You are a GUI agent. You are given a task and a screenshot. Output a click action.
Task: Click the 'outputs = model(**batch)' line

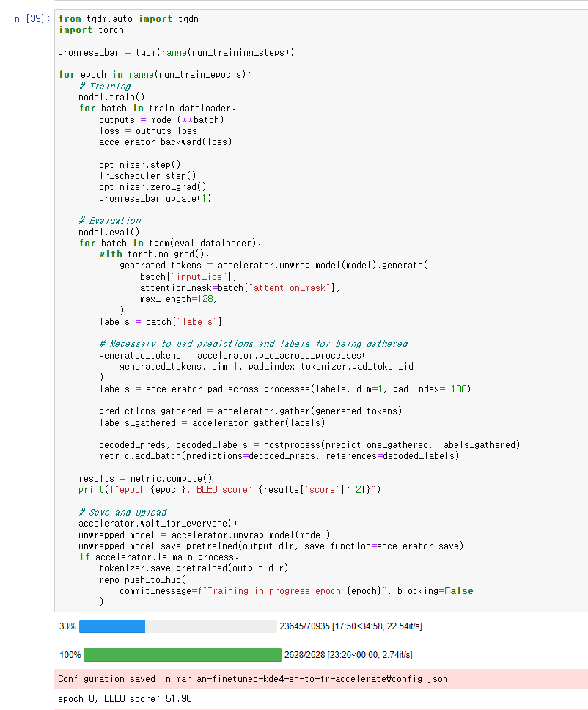pos(161,120)
